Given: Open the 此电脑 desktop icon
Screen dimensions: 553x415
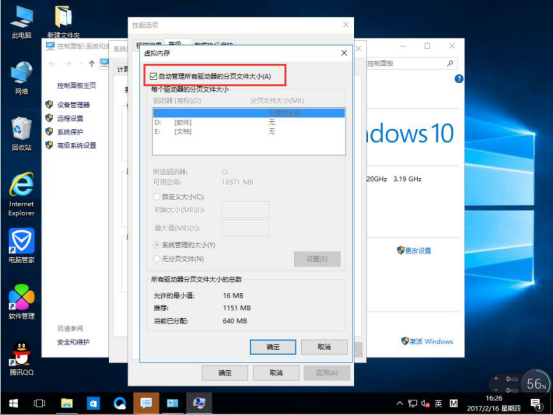Looking at the screenshot, I should coord(22,22).
